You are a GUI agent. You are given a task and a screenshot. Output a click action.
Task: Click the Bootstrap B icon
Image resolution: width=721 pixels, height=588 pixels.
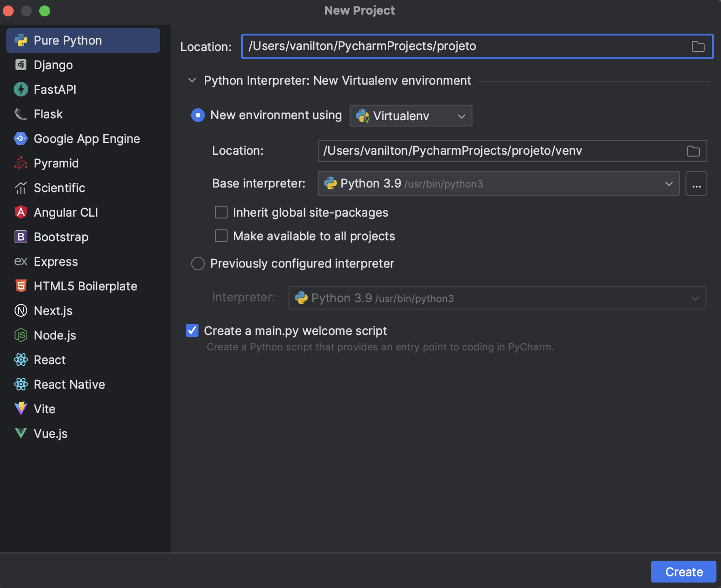click(21, 237)
